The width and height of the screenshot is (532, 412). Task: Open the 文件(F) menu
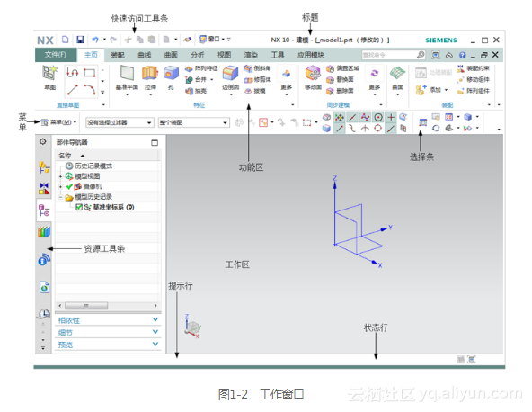tap(56, 55)
